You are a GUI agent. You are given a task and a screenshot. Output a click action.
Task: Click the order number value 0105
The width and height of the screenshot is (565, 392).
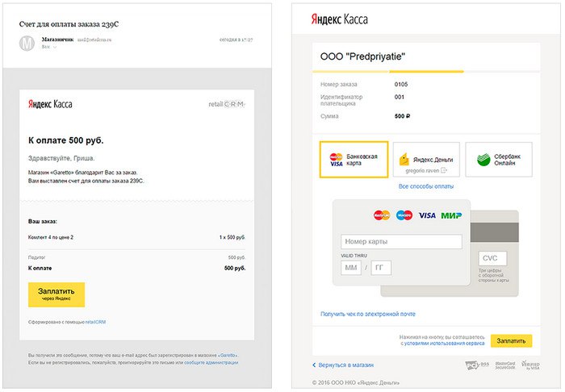401,84
